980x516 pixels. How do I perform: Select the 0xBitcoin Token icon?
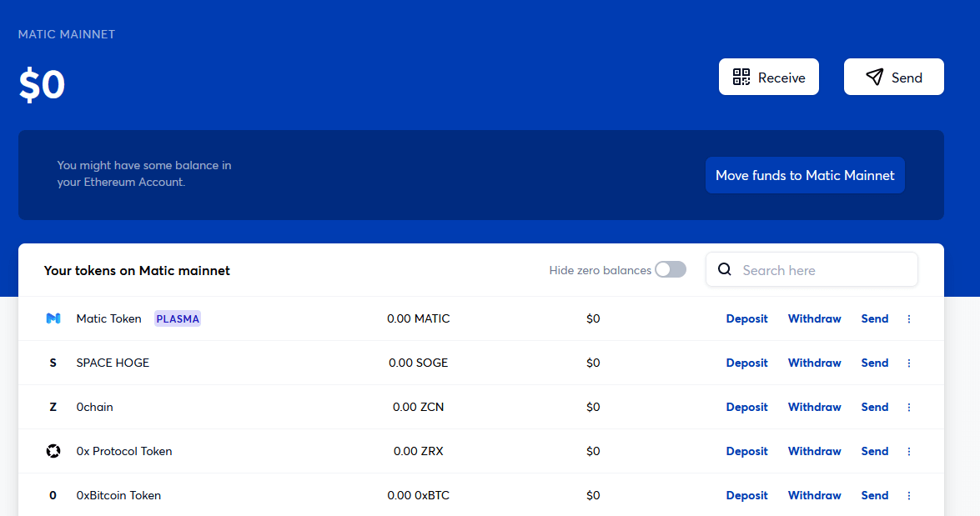coord(53,494)
